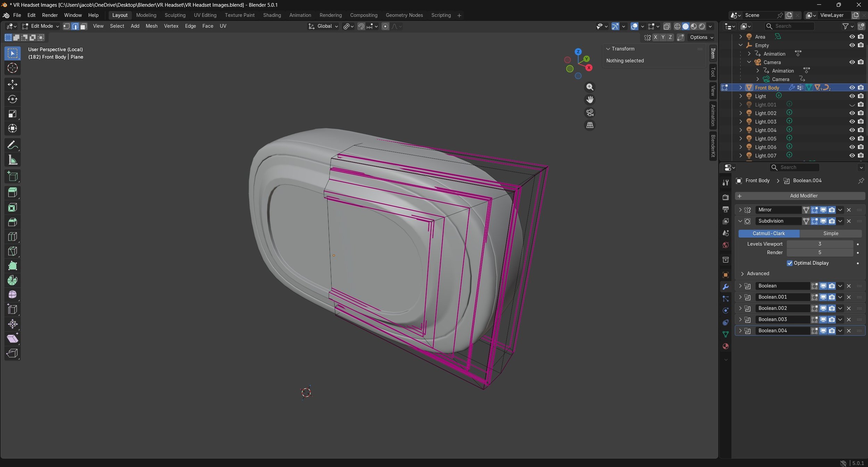Choose the Loop Cut tool
This screenshot has width=868, height=467.
[x=12, y=237]
